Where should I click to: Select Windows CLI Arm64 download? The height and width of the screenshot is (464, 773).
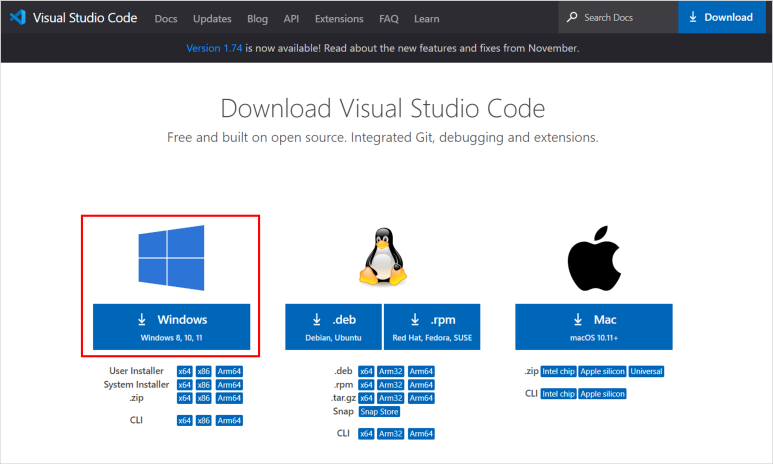229,421
